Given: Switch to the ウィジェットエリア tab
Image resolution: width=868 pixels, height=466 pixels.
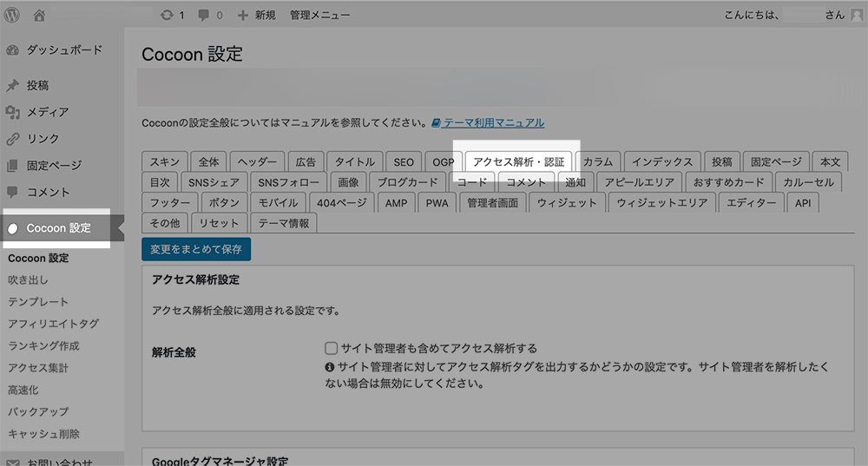Looking at the screenshot, I should 661,202.
